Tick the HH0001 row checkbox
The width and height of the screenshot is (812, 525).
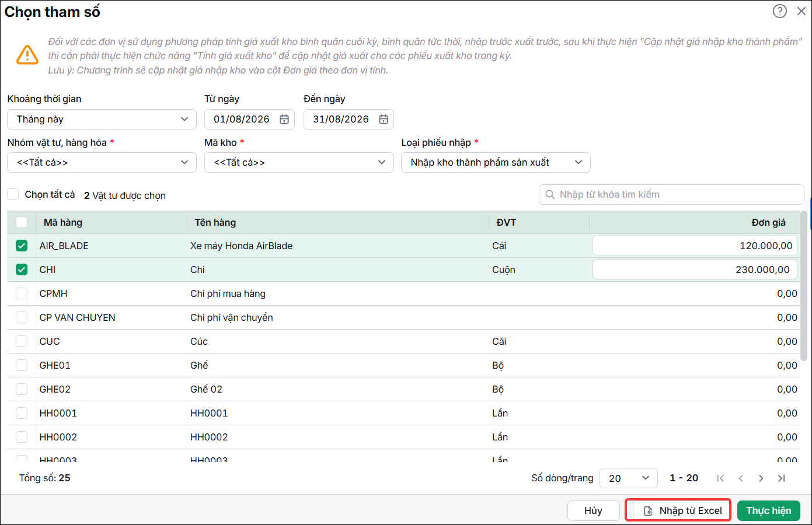tap(22, 413)
